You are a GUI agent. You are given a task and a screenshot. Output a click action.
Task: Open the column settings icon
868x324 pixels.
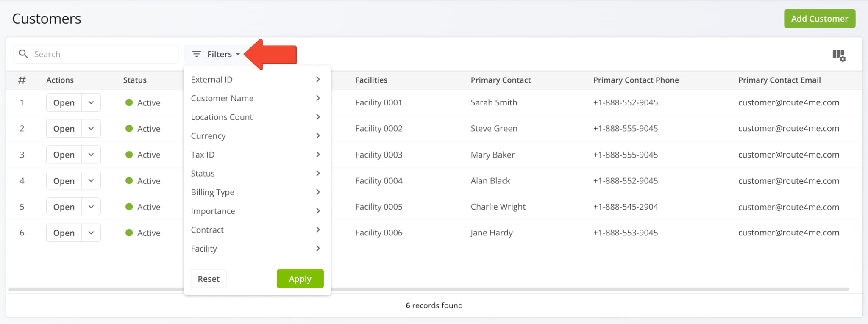click(839, 55)
